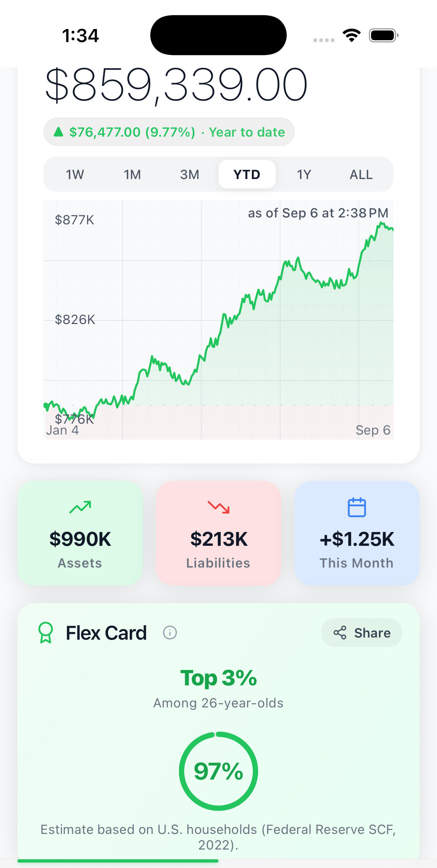Select the YTD range tab
437x868 pixels.
247,174
